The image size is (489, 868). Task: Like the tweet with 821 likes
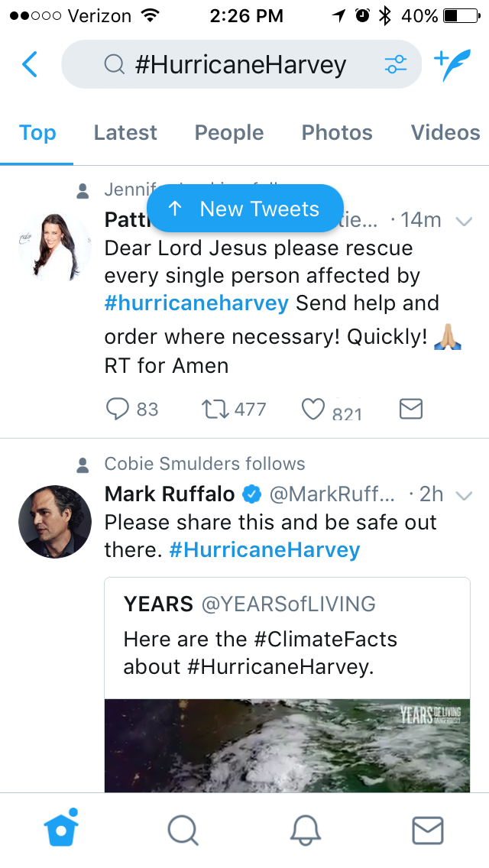313,410
